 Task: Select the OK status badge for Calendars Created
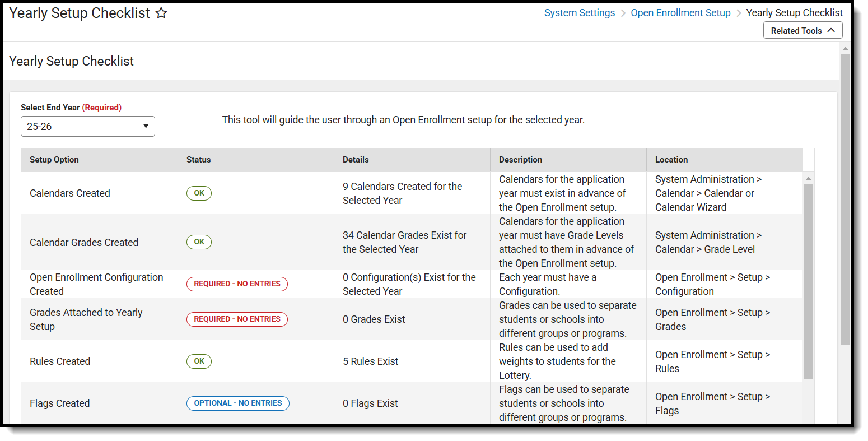pyautogui.click(x=199, y=193)
